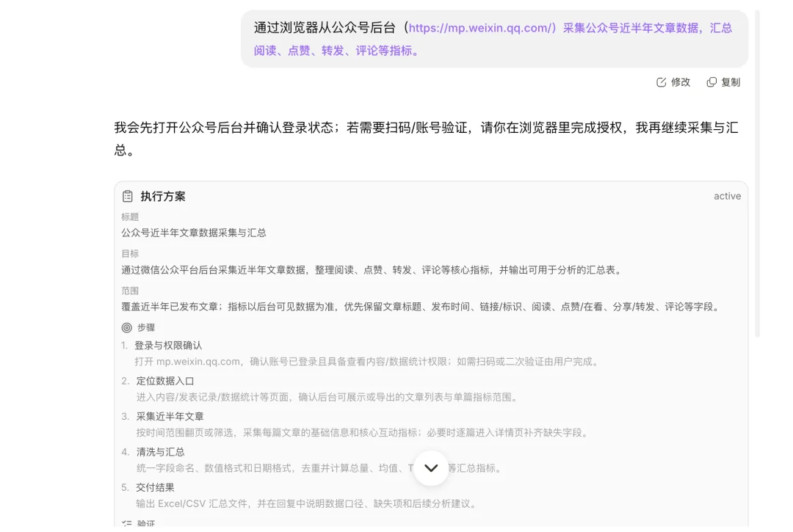Image resolution: width=793 pixels, height=532 pixels.
Task: Click the 复制 copy icon
Action: (711, 82)
